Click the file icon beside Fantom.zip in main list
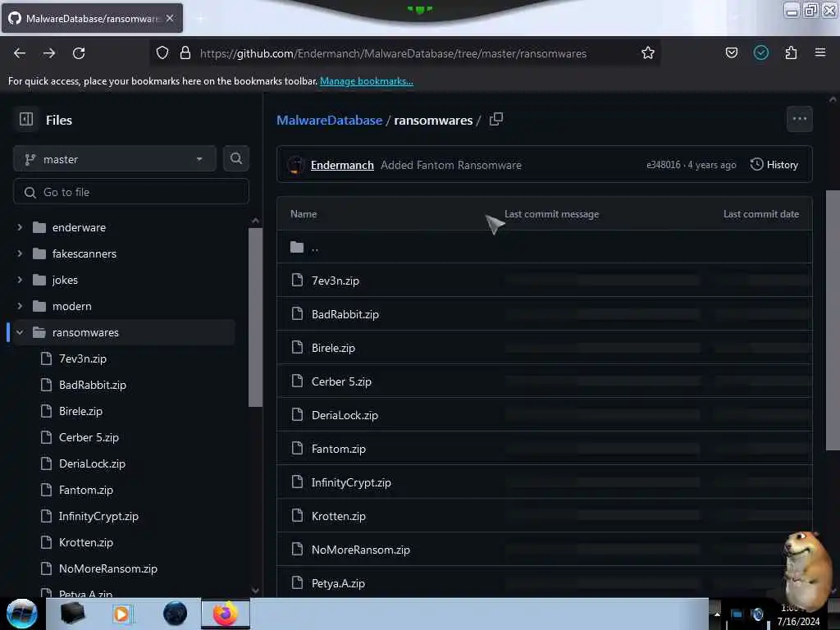840x630 pixels. 297,448
